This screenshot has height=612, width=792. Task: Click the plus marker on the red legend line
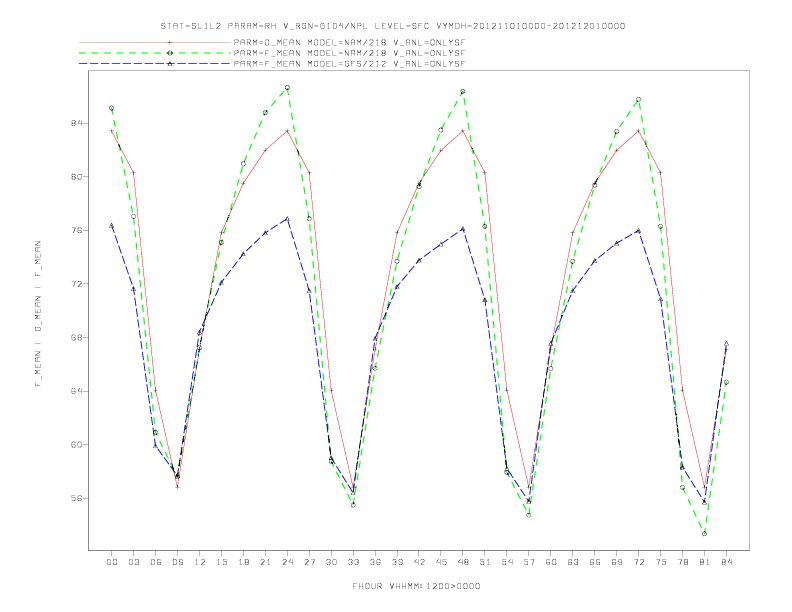point(170,43)
